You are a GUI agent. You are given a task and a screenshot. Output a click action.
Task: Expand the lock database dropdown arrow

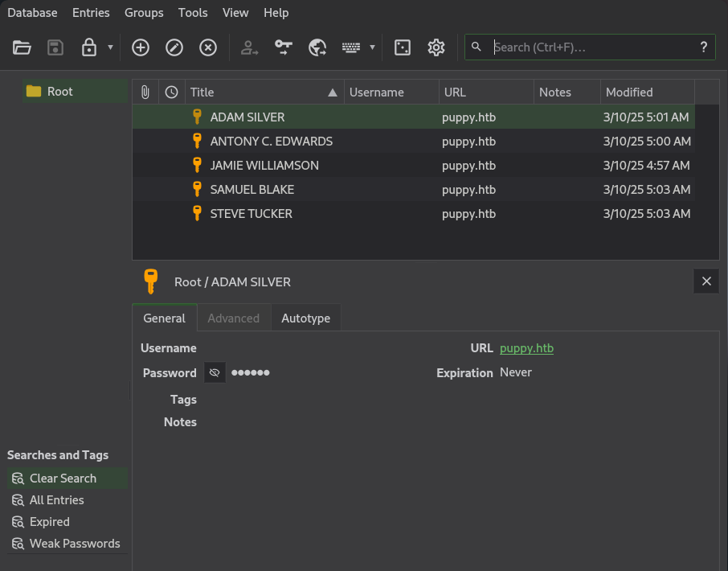coord(110,47)
